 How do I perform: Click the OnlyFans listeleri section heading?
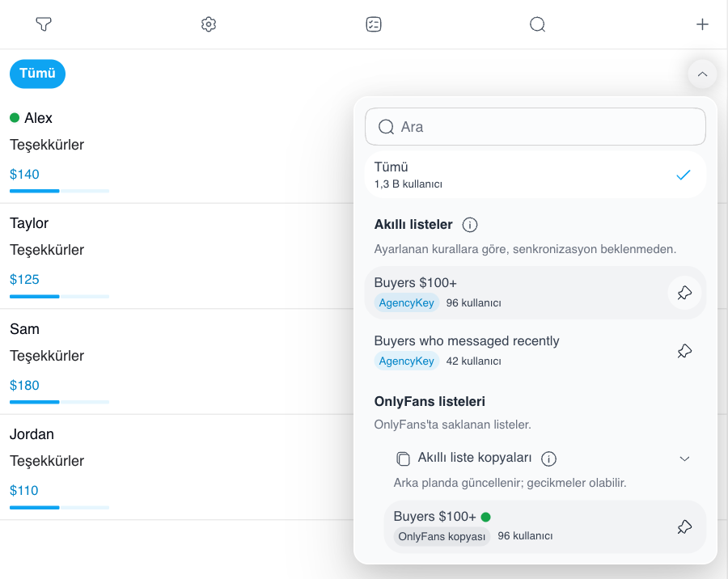tap(430, 401)
